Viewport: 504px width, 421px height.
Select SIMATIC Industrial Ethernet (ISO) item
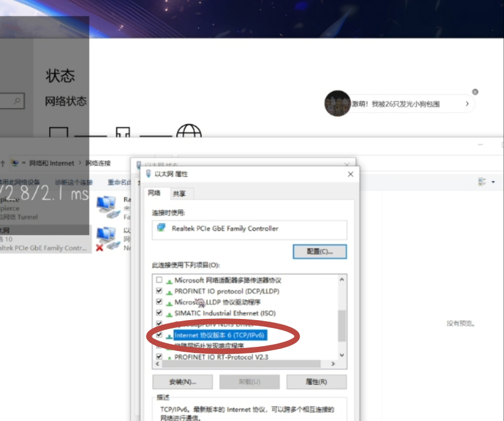pyautogui.click(x=225, y=313)
